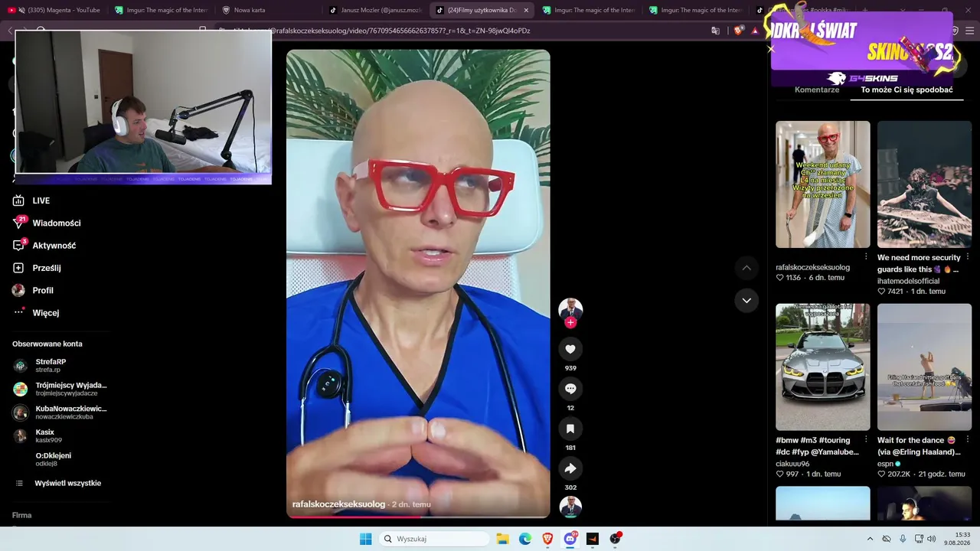Open ciakuuu96 profile link

coord(792,464)
